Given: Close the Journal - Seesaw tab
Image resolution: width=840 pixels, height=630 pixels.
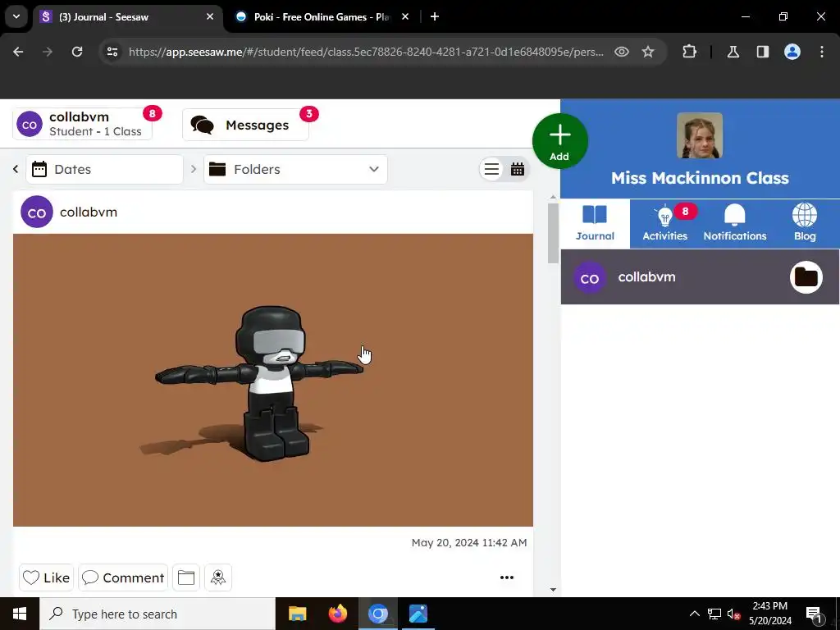Looking at the screenshot, I should [x=210, y=16].
